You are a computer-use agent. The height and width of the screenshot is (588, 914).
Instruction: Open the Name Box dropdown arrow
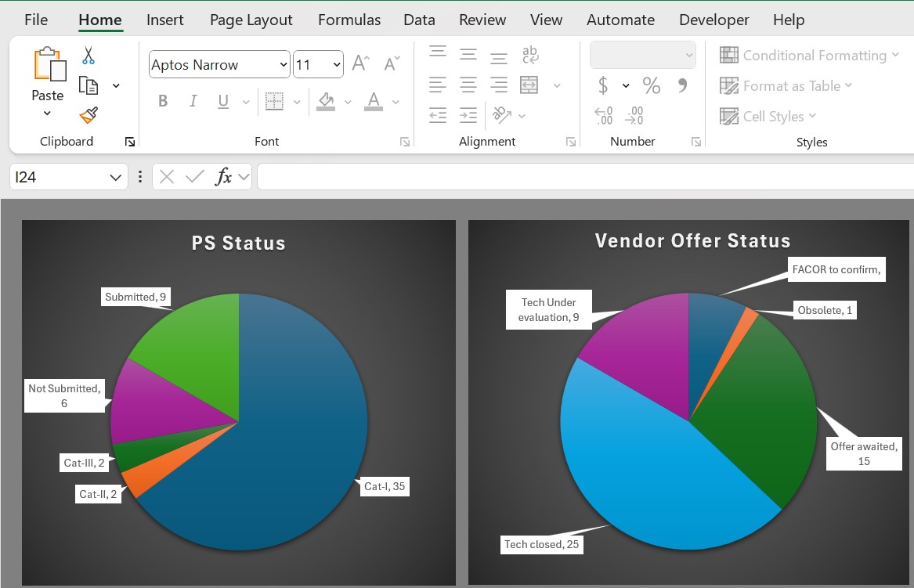(x=115, y=177)
